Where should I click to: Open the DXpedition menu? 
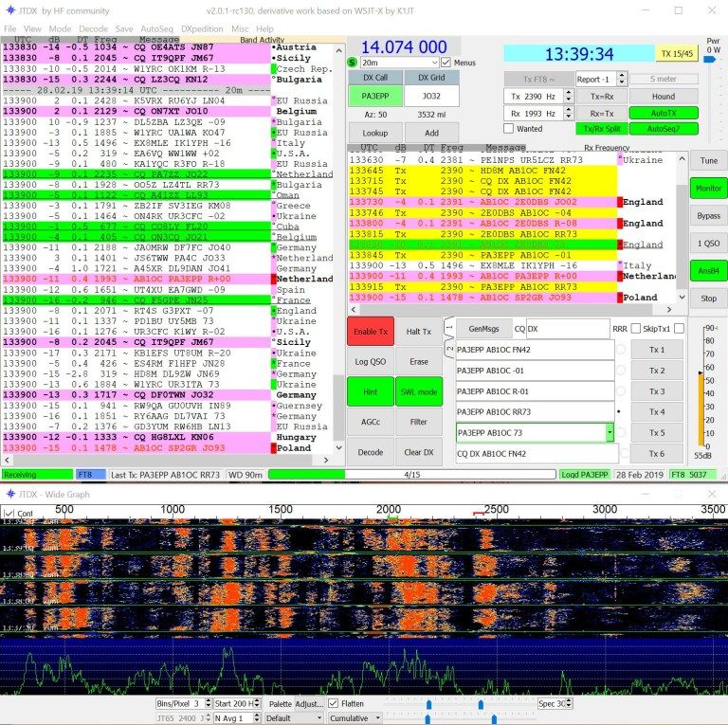pyautogui.click(x=201, y=29)
